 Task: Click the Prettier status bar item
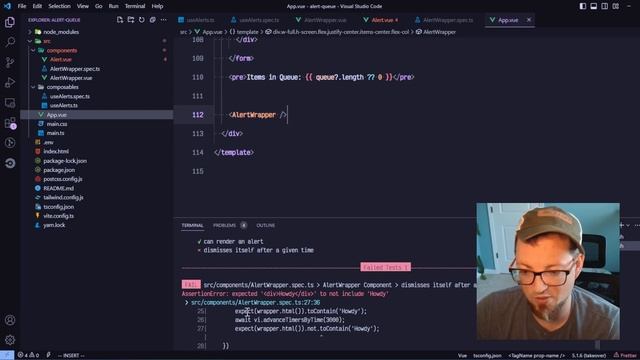(x=625, y=355)
